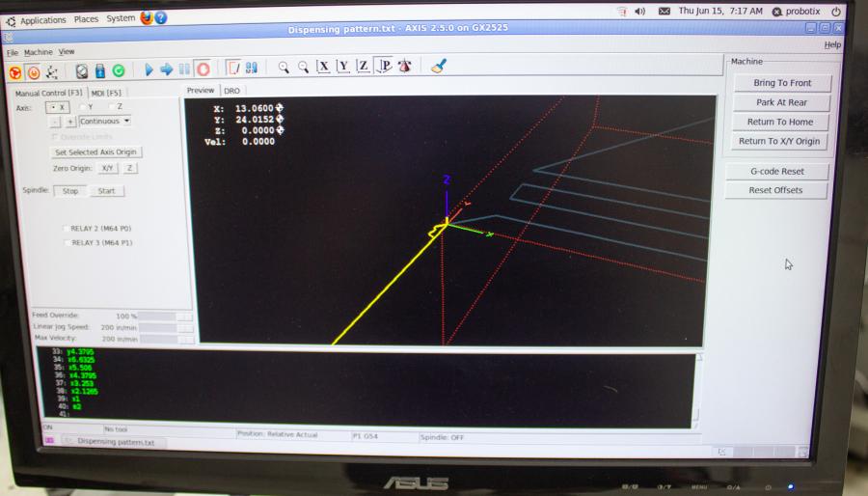Viewport: 868px width, 496px height.
Task: Click Park At Rear button
Action: (x=781, y=102)
